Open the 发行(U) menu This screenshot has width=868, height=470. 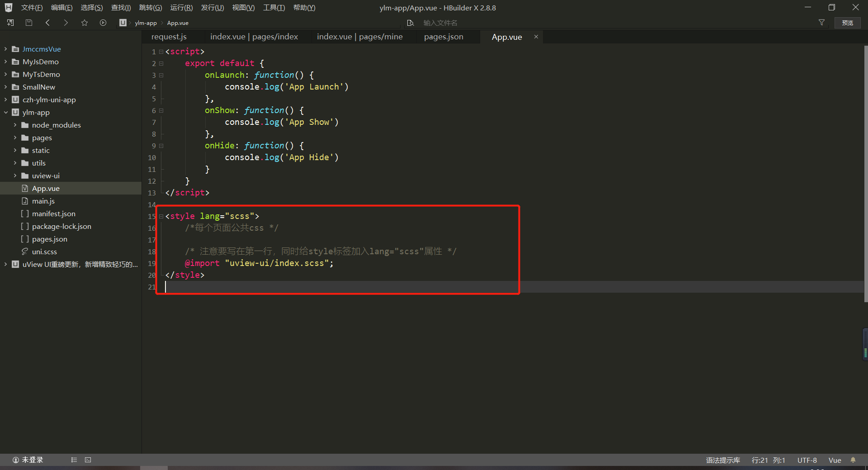(212, 8)
